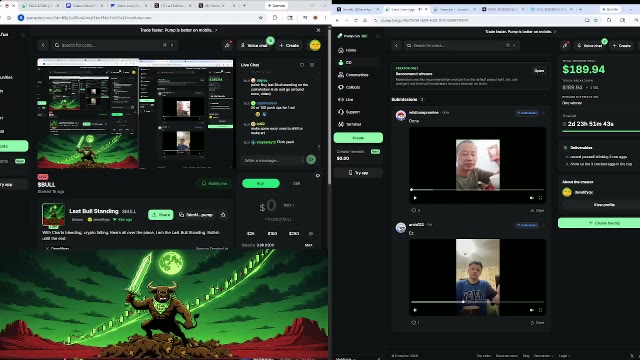Open Communities in right window sidebar
Image resolution: width=640 pixels, height=360 pixels.
(x=358, y=75)
